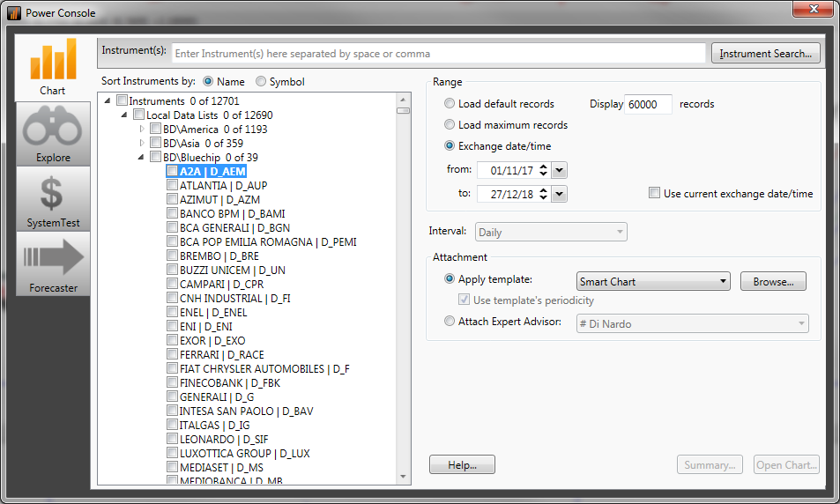The height and width of the screenshot is (504, 840).
Task: Select Load maximum records option
Action: (x=450, y=124)
